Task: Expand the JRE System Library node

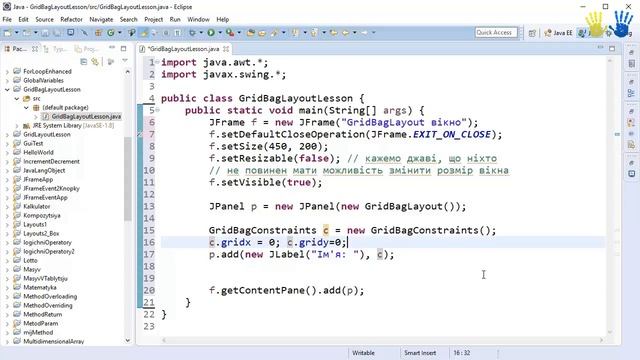Action: pyautogui.click(x=17, y=126)
